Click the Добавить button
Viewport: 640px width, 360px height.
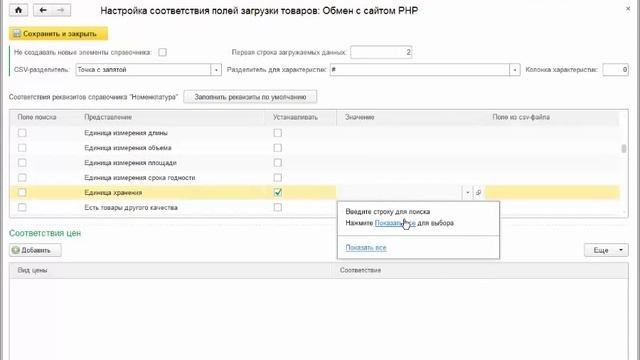point(35,250)
